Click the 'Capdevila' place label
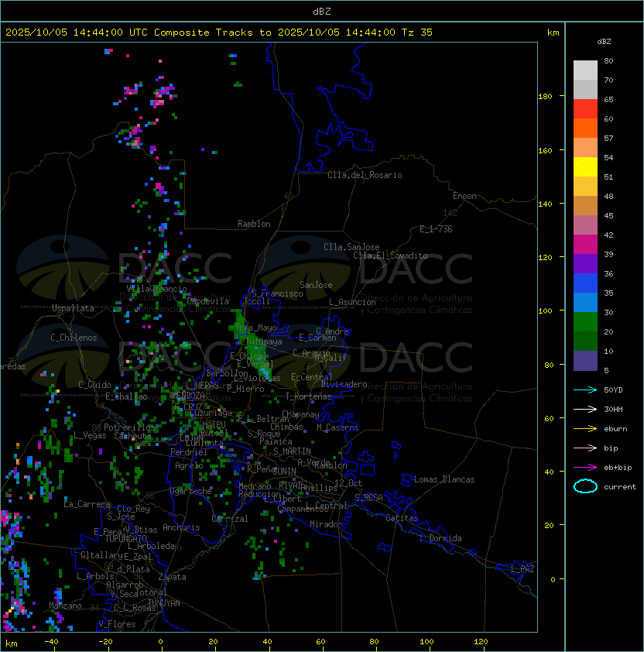 208,301
